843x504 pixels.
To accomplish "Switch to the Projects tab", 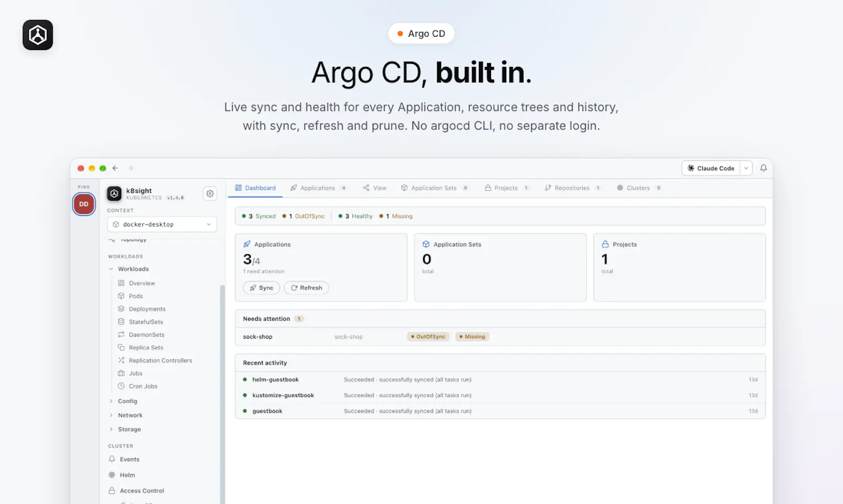I will 506,188.
